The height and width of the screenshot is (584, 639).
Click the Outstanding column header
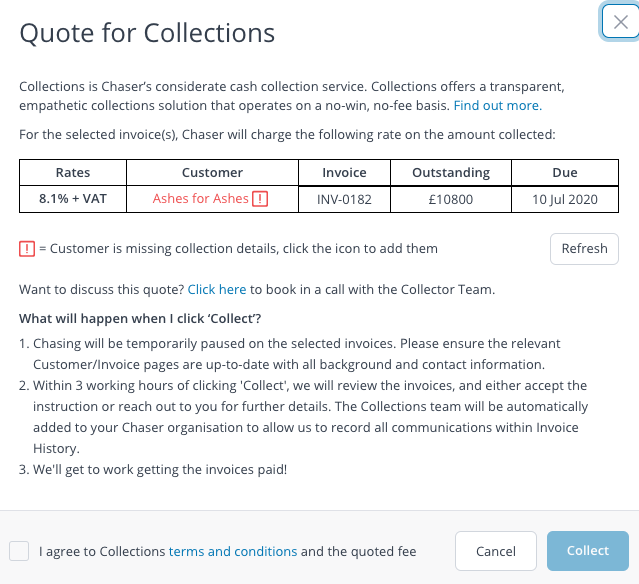click(x=451, y=173)
